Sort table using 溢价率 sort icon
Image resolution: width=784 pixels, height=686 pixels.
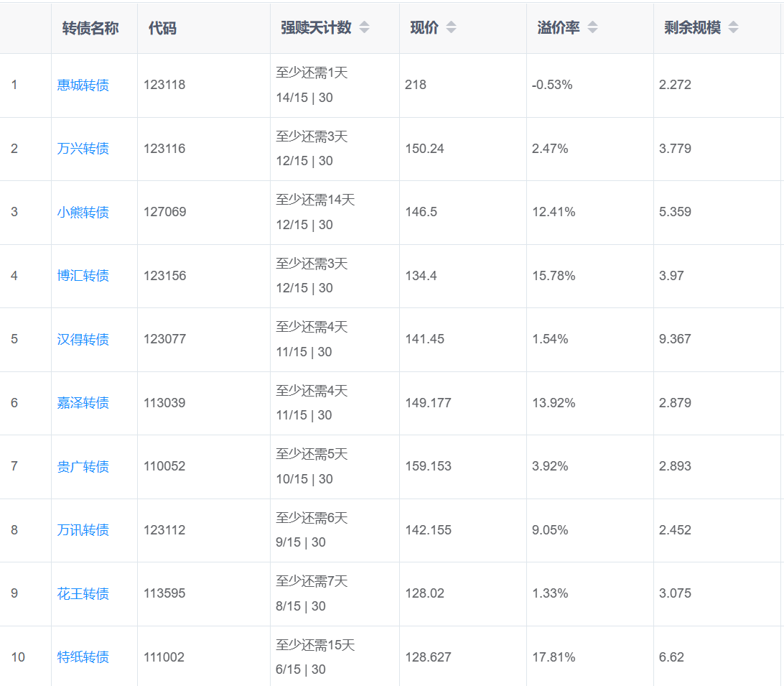tap(592, 28)
